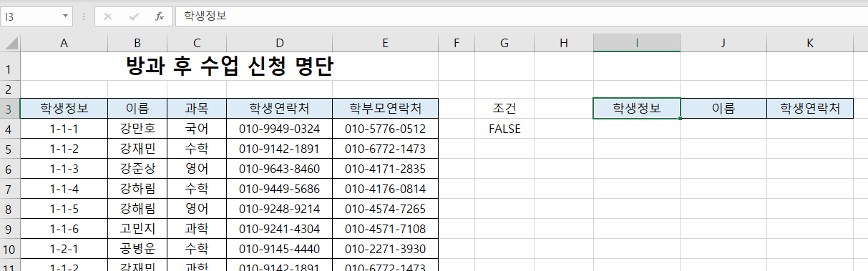Viewport: 868px width, 271px height.
Task: Click phone number 010-9248-9214
Action: 279,209
